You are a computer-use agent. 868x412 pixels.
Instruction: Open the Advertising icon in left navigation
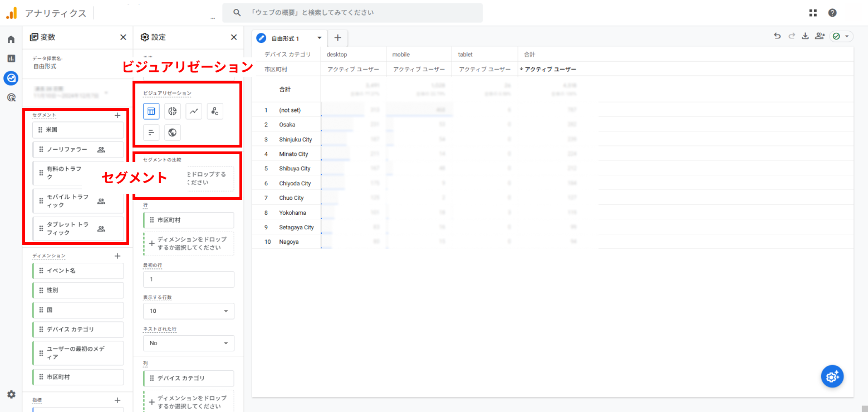tap(11, 97)
